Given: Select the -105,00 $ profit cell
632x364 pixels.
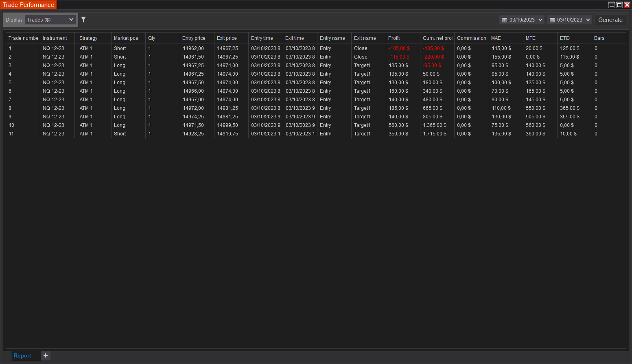Looking at the screenshot, I should 399,48.
